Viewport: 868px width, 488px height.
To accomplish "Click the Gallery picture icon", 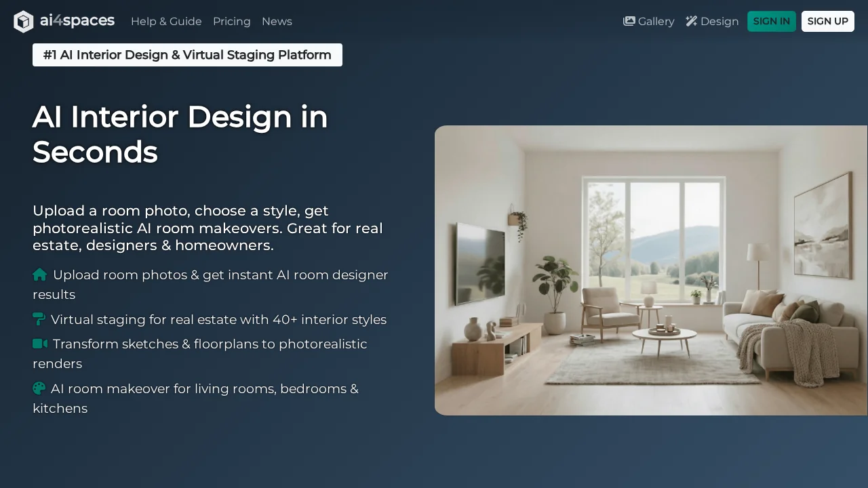I will point(629,21).
